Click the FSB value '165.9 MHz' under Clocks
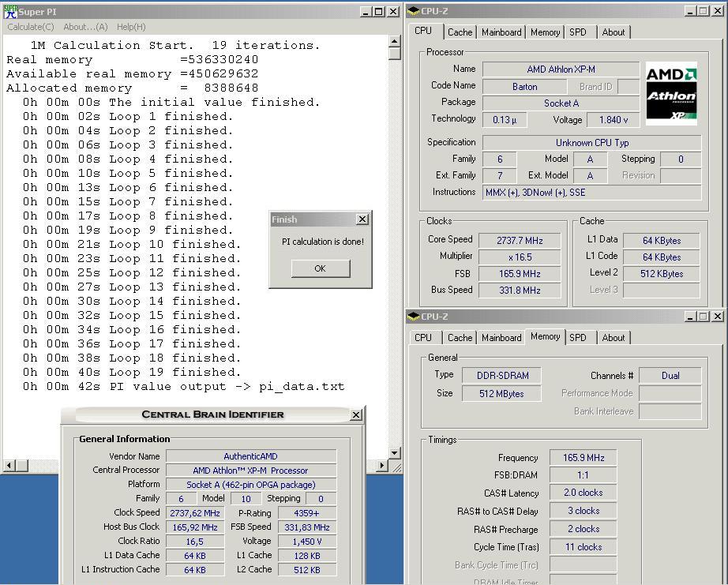728x585 pixels. coord(520,274)
